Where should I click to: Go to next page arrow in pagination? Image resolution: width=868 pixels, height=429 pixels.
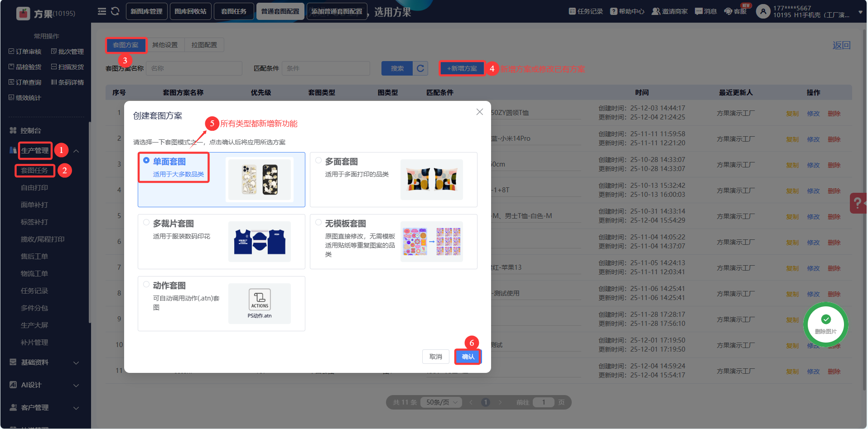(x=500, y=402)
